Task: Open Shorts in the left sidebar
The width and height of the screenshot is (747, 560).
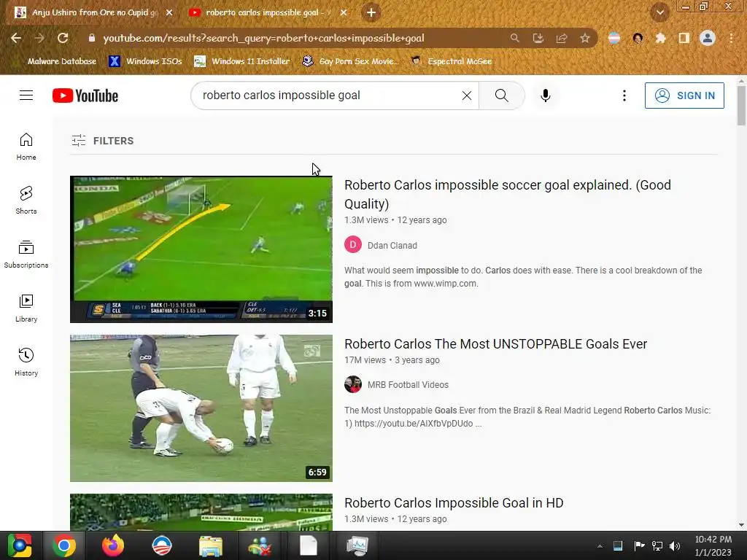Action: 26,200
